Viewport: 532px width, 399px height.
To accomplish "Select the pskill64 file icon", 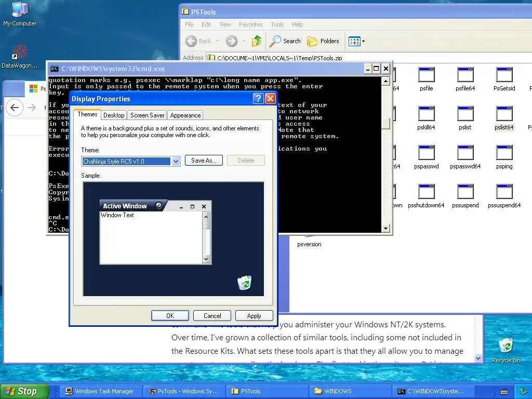I will click(x=426, y=118).
